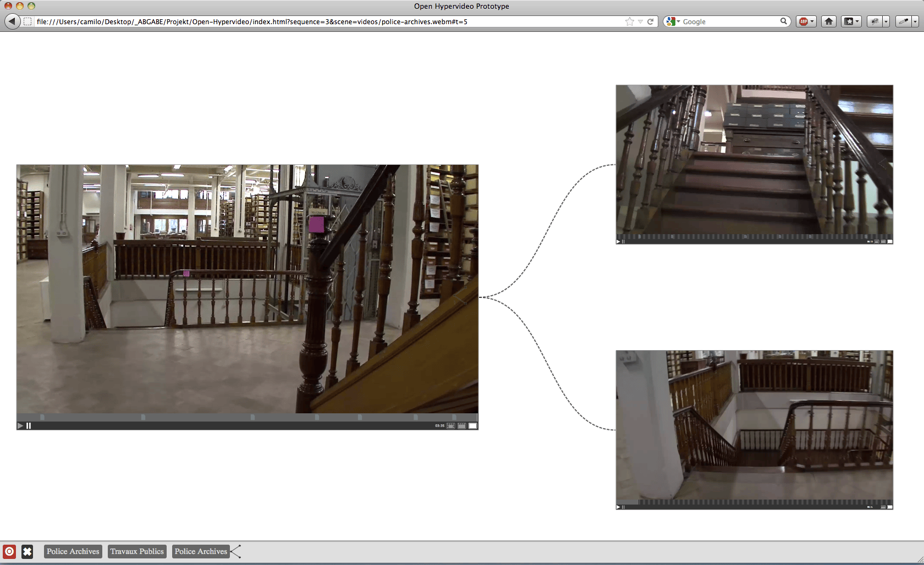Go to the browser home page
Screen dimensions: 924x565
click(829, 21)
